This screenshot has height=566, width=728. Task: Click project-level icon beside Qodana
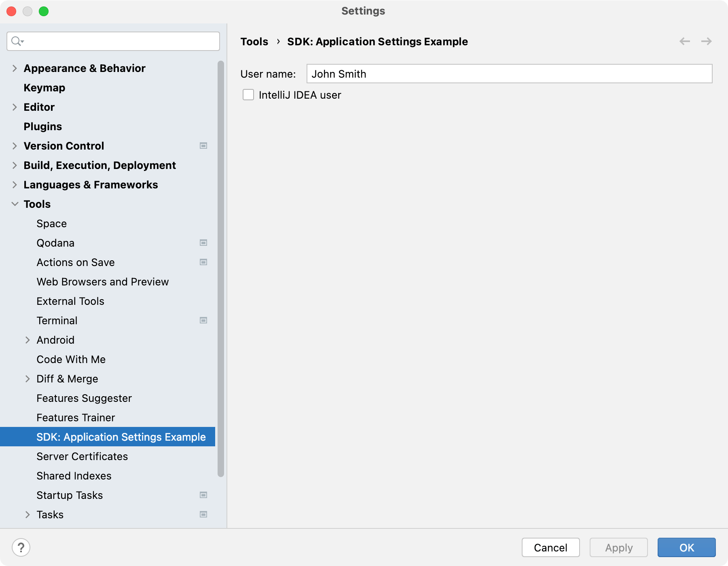203,243
